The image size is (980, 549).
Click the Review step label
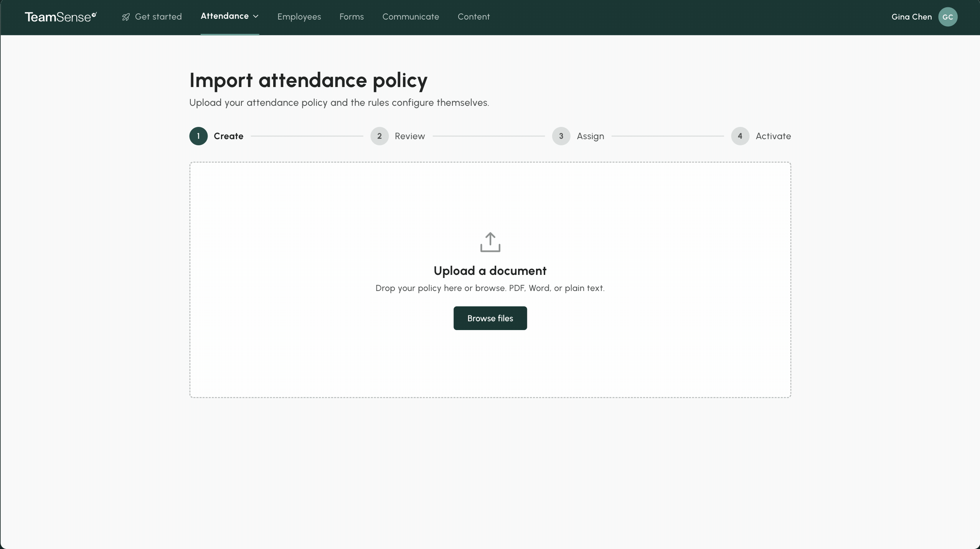[x=410, y=136]
